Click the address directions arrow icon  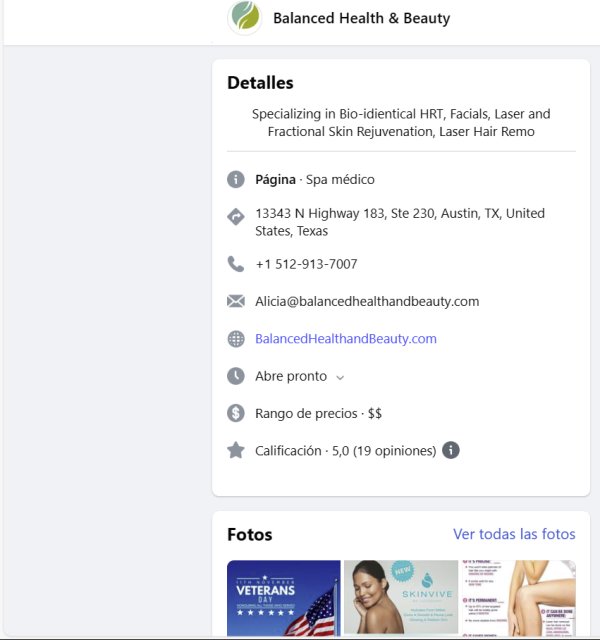click(236, 217)
